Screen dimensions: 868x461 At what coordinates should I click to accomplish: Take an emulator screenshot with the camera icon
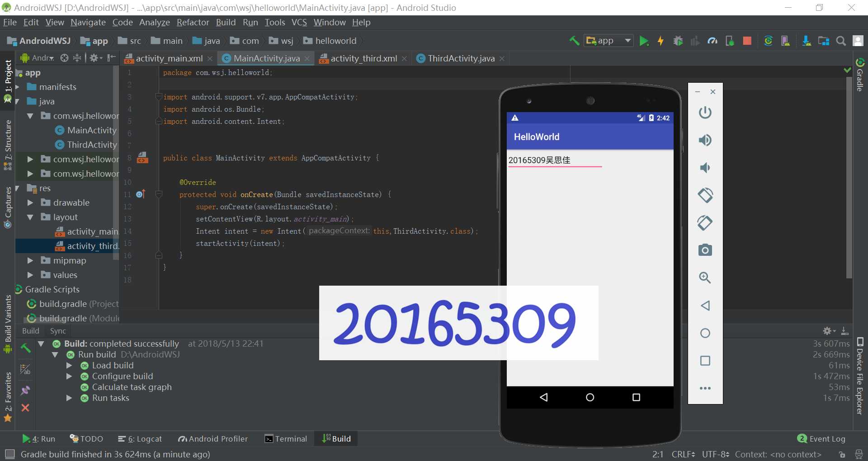pyautogui.click(x=705, y=250)
